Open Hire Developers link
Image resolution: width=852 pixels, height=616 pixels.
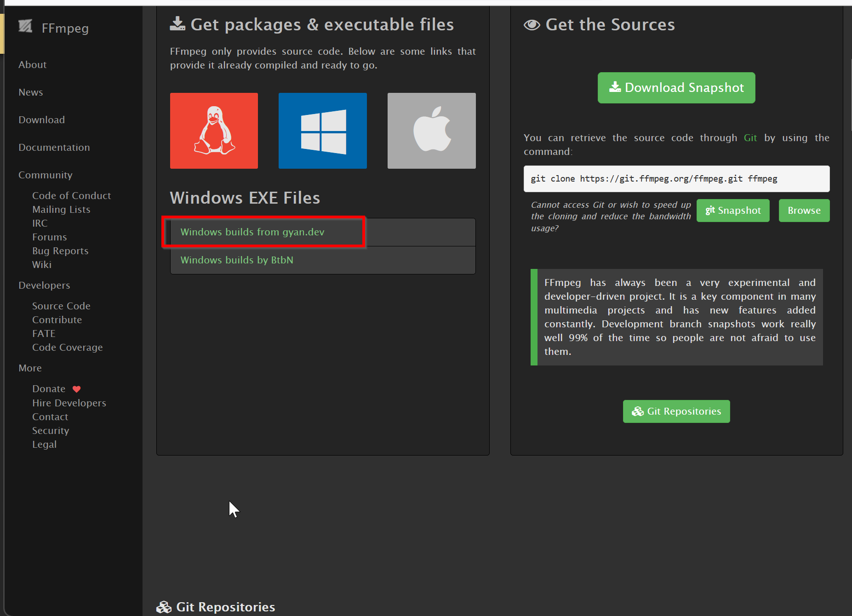point(69,403)
